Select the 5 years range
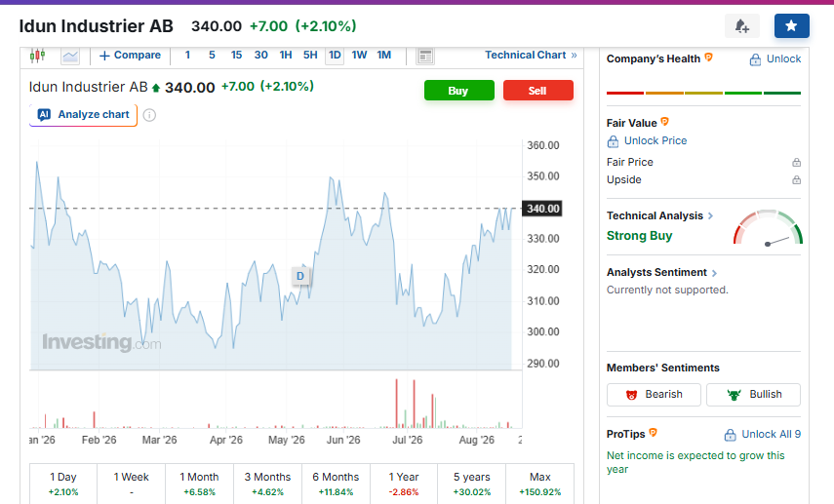This screenshot has width=834, height=504. click(472, 484)
